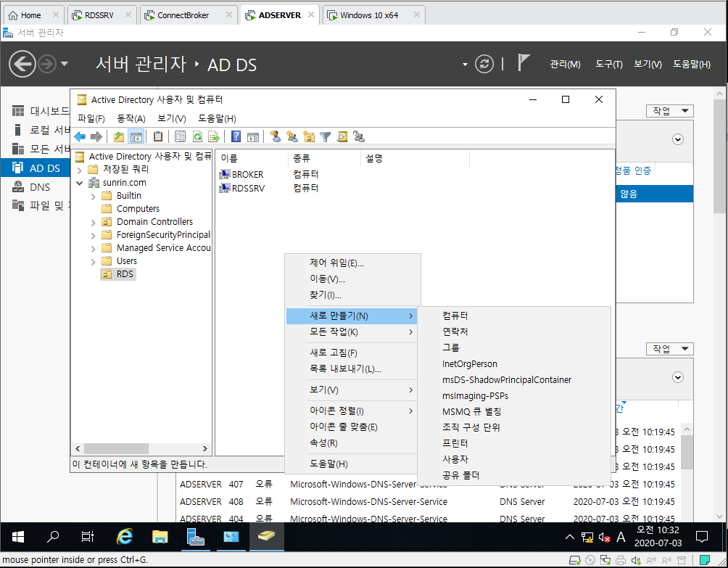Image resolution: width=728 pixels, height=568 pixels.
Task: Click the taskbar search magnifier
Action: click(53, 537)
